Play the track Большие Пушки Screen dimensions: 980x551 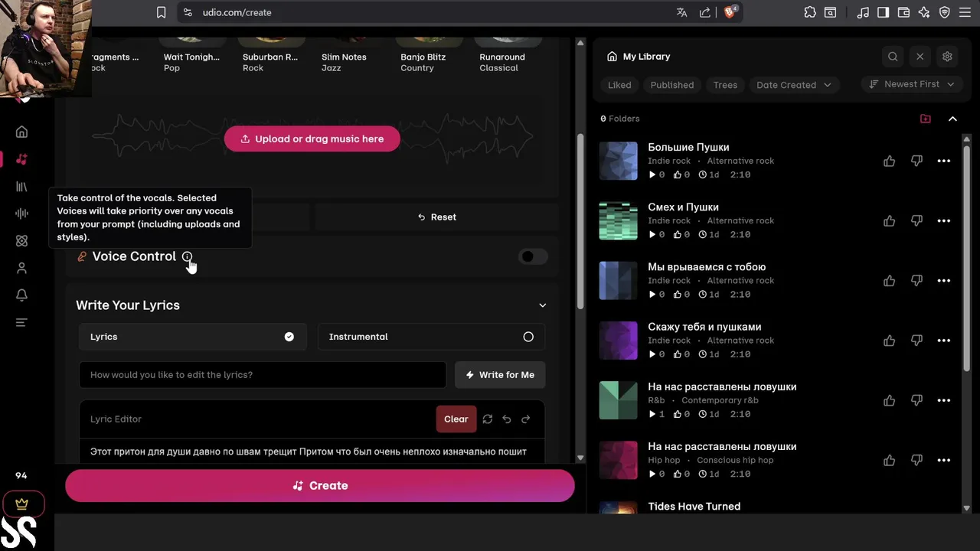(652, 174)
